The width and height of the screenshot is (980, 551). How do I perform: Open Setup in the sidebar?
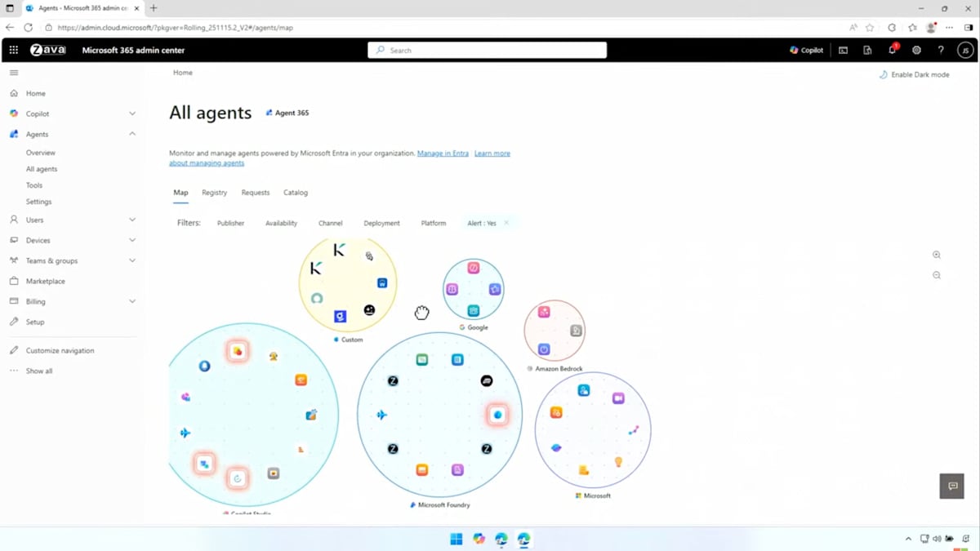tap(35, 322)
